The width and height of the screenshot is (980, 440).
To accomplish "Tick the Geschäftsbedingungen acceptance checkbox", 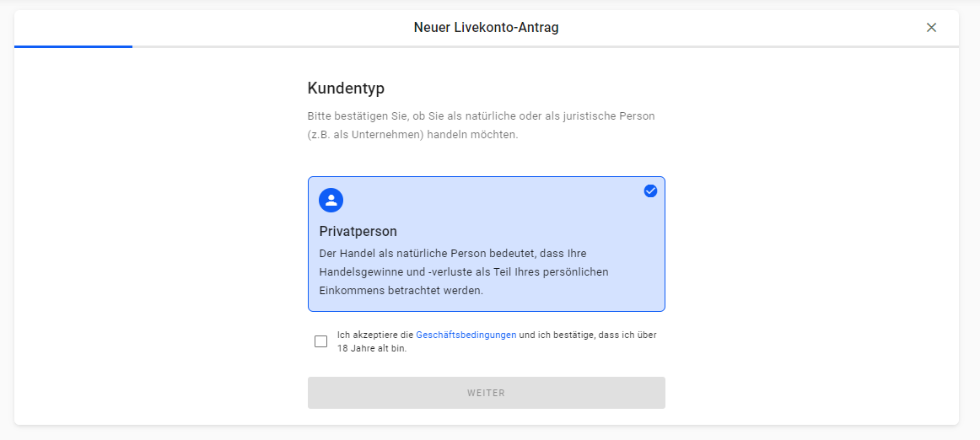I will (x=320, y=341).
